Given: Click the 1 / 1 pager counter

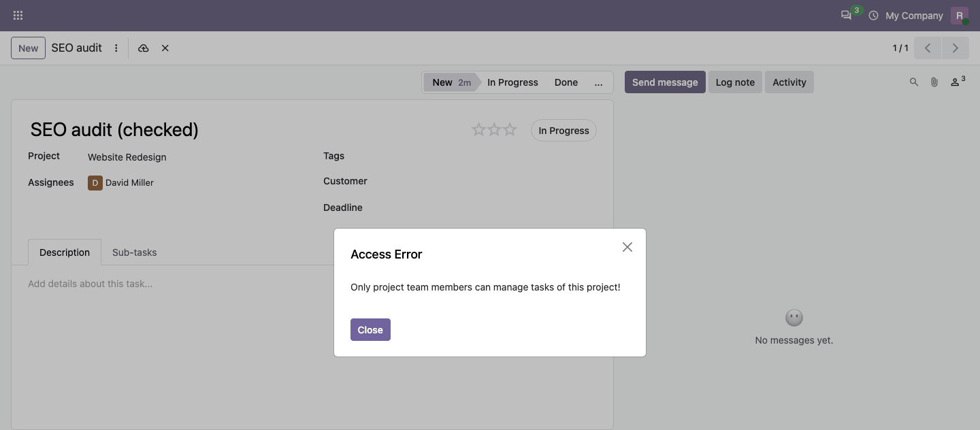Looking at the screenshot, I should (900, 48).
